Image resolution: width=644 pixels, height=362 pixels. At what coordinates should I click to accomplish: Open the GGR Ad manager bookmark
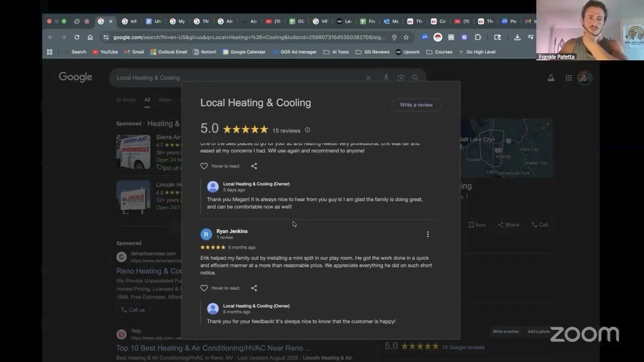point(295,52)
